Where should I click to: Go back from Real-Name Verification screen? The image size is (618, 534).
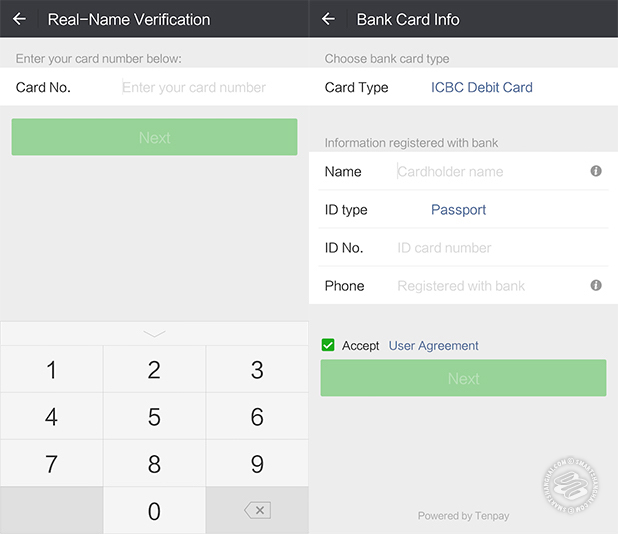tap(20, 19)
